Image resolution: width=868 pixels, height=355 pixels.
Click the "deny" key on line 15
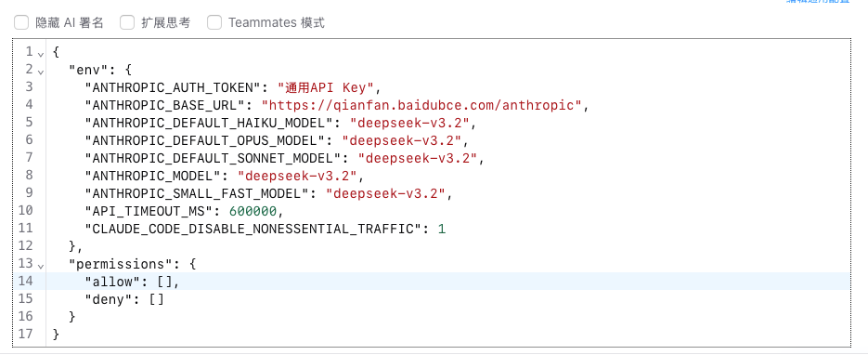pyautogui.click(x=109, y=299)
